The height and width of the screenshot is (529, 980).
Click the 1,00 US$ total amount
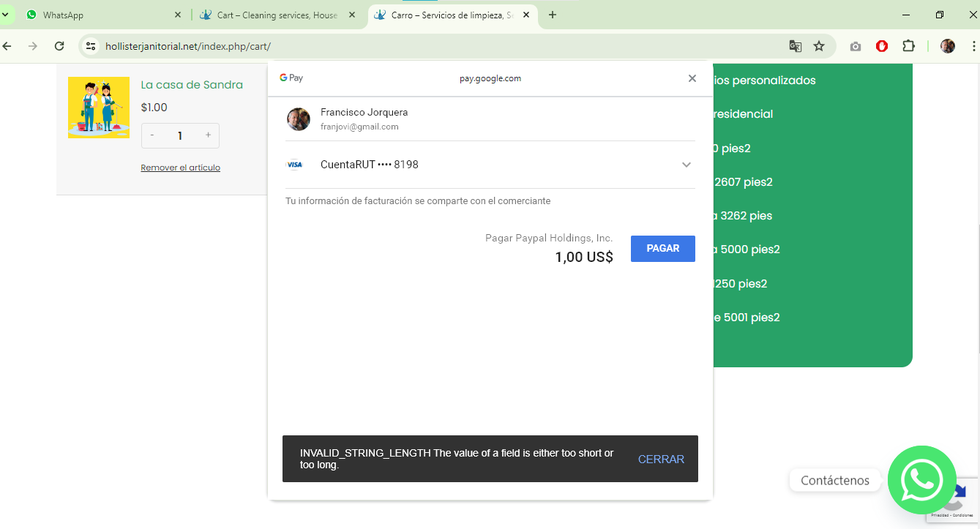(584, 257)
